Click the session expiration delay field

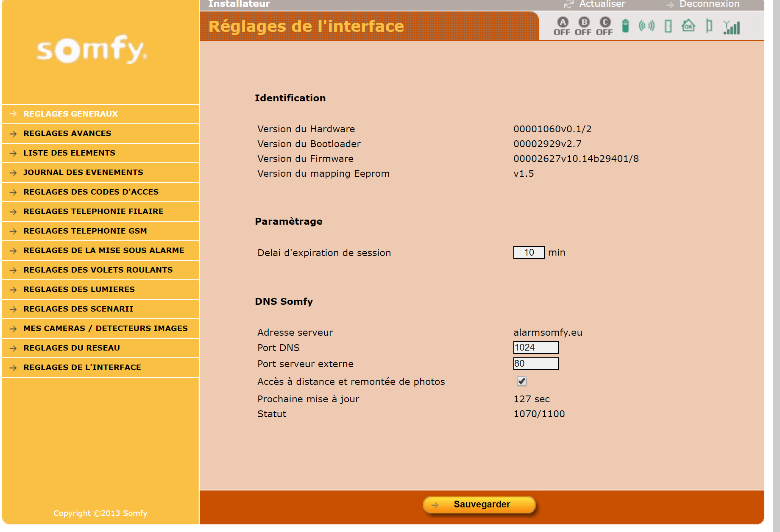529,253
